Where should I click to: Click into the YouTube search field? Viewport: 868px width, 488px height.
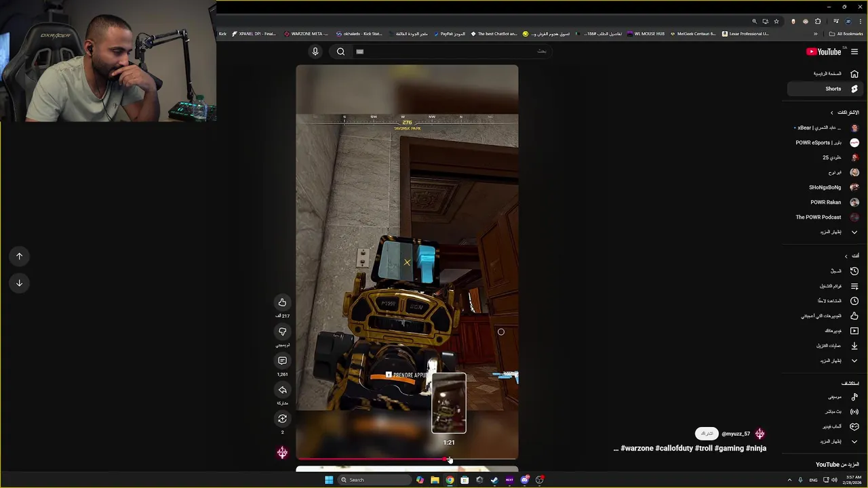(451, 52)
